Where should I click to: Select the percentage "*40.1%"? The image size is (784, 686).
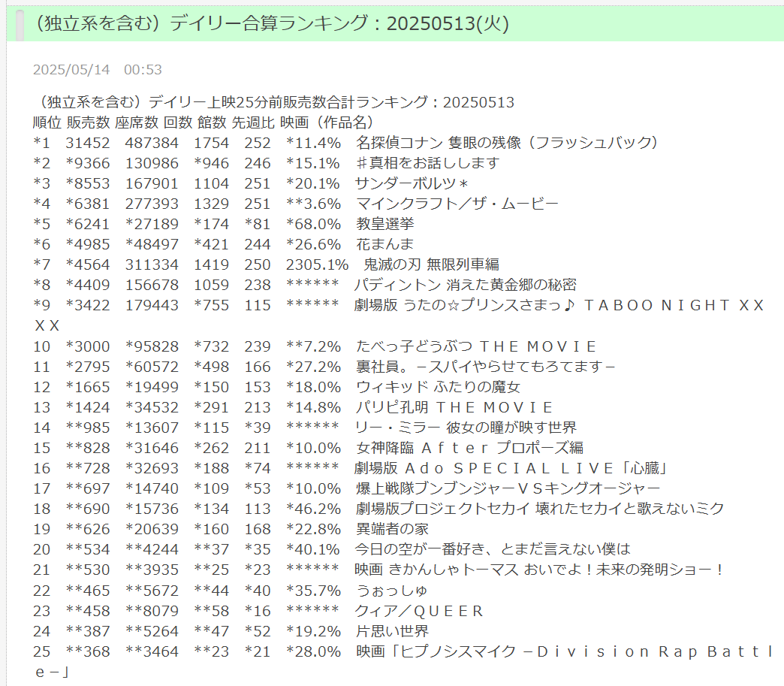(313, 549)
